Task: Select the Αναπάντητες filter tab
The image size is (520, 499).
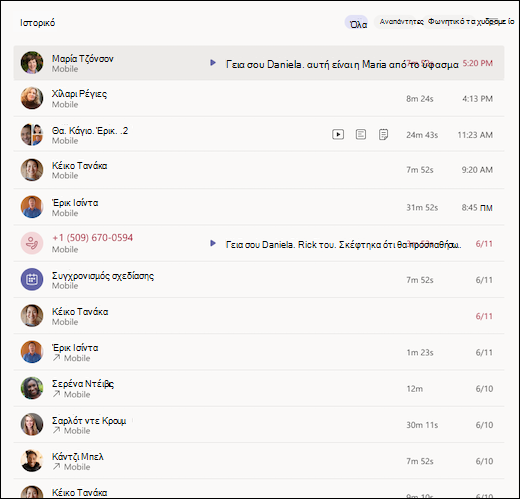Action: (x=398, y=22)
